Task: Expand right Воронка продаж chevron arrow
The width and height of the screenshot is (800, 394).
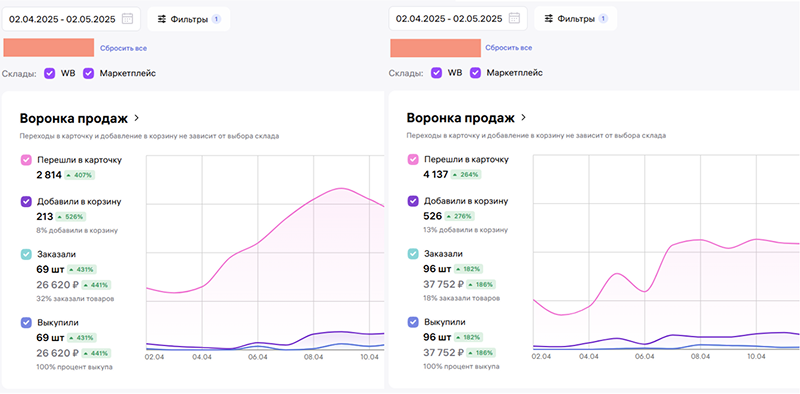Action: [x=523, y=118]
